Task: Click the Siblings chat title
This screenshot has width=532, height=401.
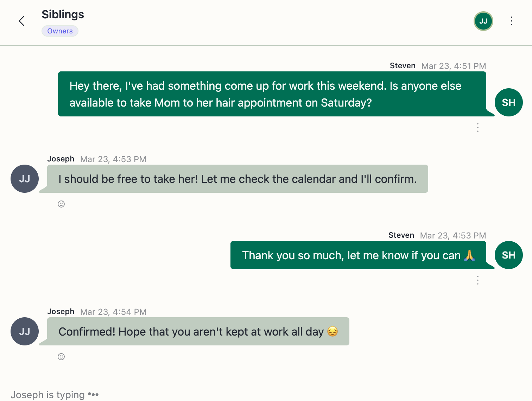Action: click(x=63, y=15)
